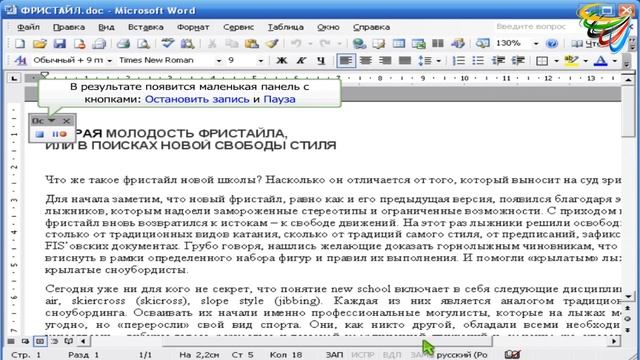Screen dimensions: 640x360
Task: Open the style dropdown 'Обычный + 9 пт'
Action: [x=109, y=61]
